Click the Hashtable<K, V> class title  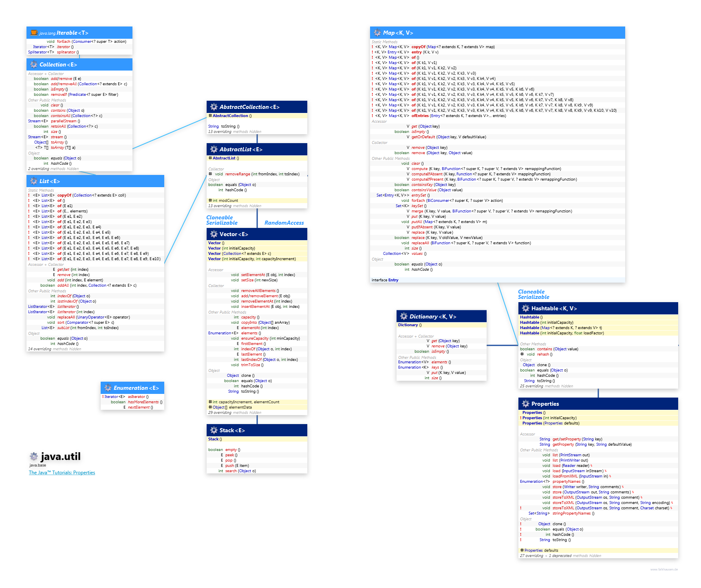(x=554, y=308)
